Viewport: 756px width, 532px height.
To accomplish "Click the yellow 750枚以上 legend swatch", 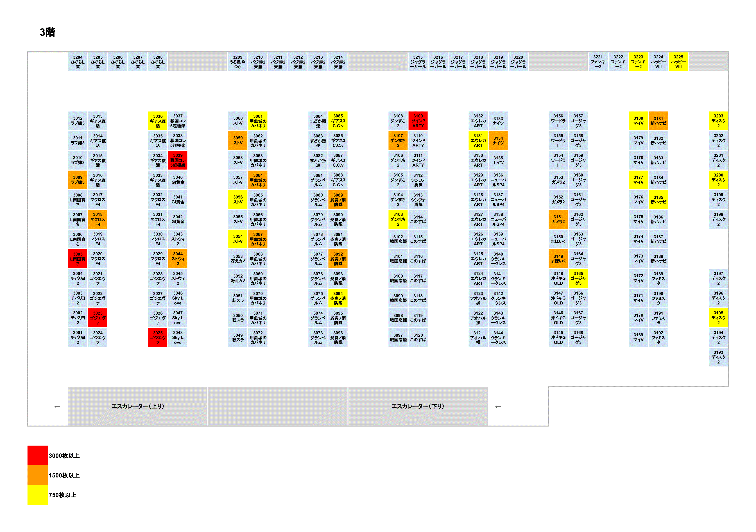I will (38, 495).
